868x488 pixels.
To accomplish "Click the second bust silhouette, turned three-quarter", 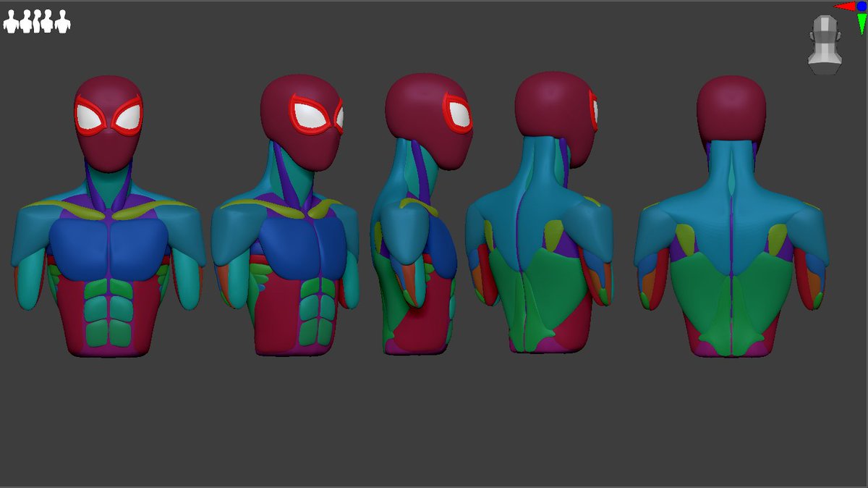I will pos(26,22).
